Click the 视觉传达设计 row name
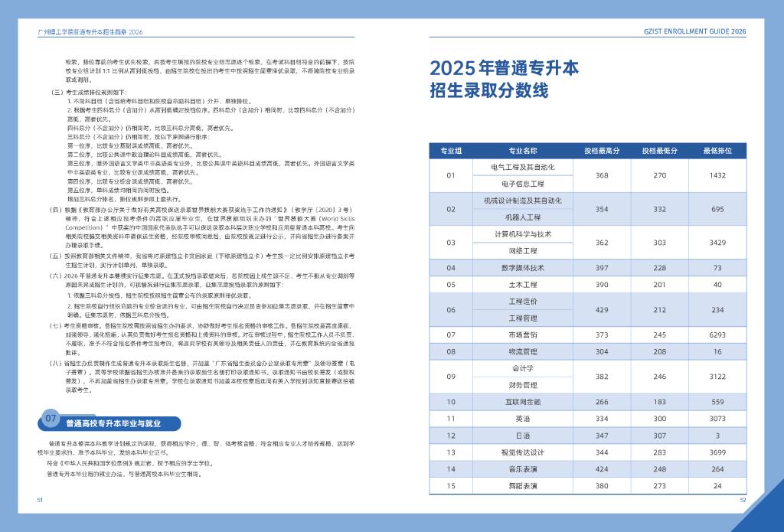 (522, 452)
